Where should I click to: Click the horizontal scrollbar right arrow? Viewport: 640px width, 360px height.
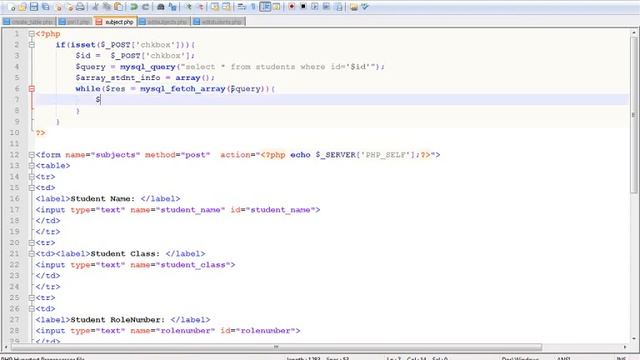[625, 347]
